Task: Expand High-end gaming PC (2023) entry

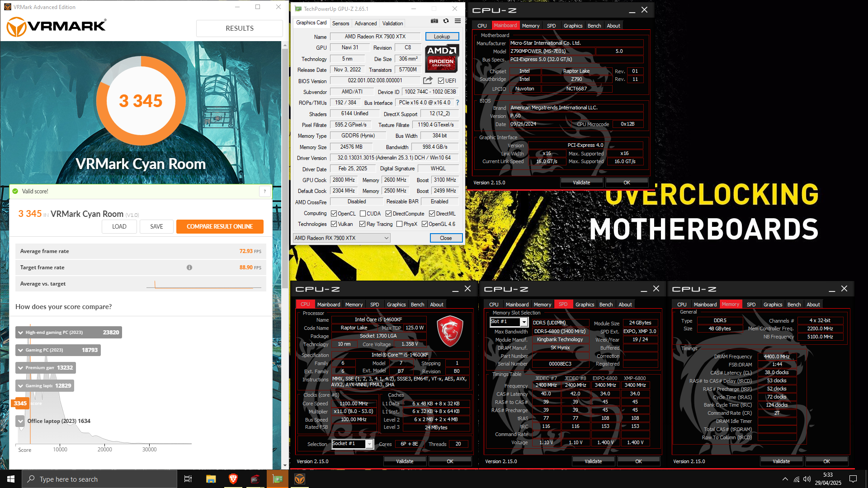Action: [x=20, y=333]
